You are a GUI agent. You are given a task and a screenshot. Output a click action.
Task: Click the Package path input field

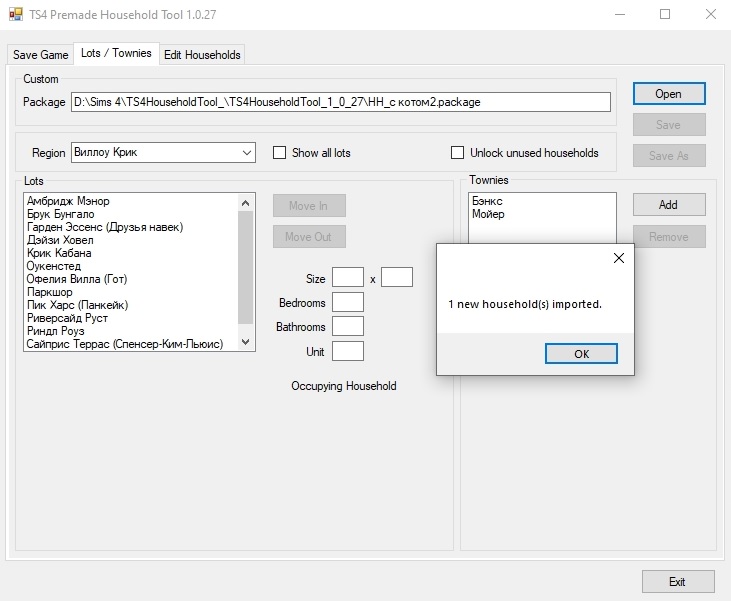[x=340, y=102]
